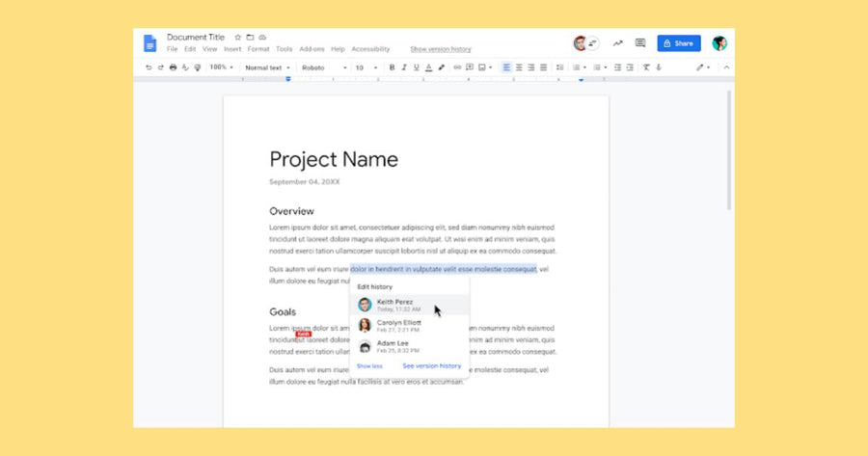Screen dimensions: 868x456
Task: Click the collaborator avatar in the header
Action: click(580, 43)
